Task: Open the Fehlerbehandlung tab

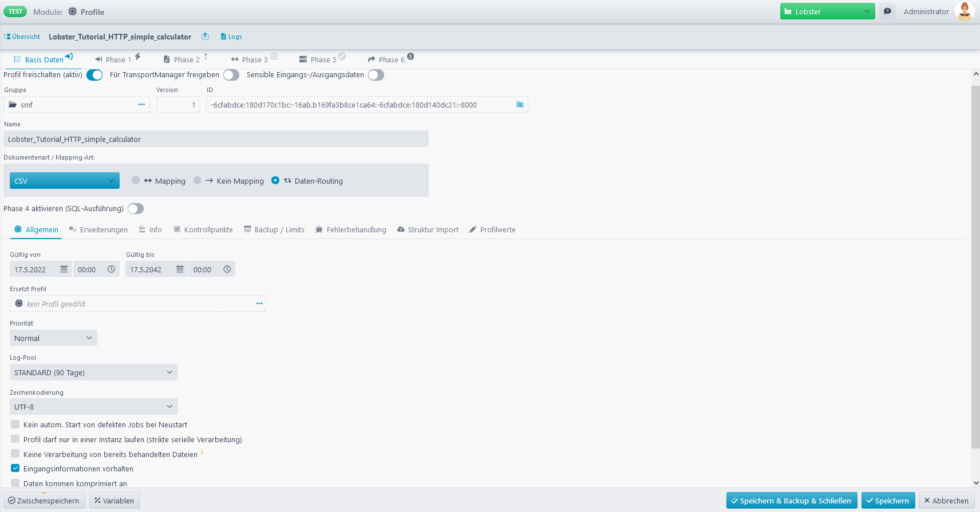Action: click(x=351, y=230)
